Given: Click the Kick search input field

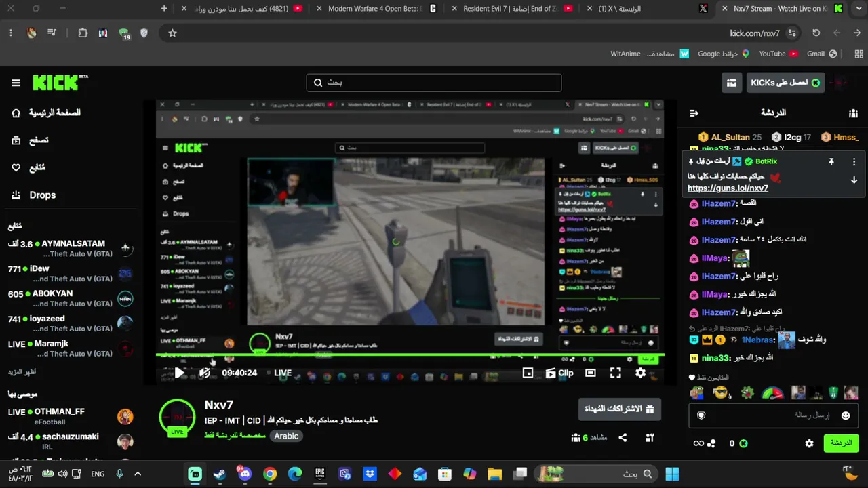Looking at the screenshot, I should pos(434,83).
